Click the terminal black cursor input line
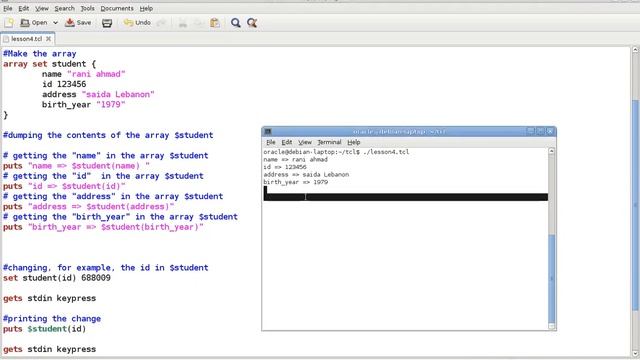 406,197
